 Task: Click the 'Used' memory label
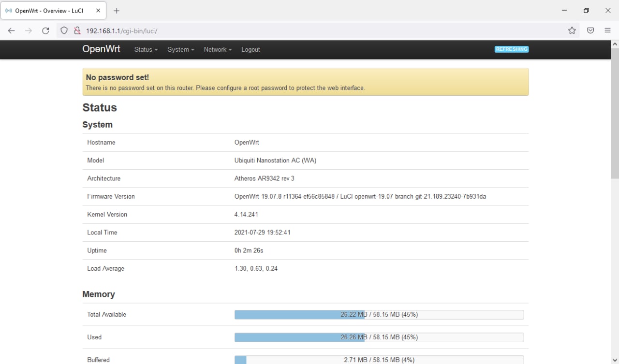pos(94,337)
